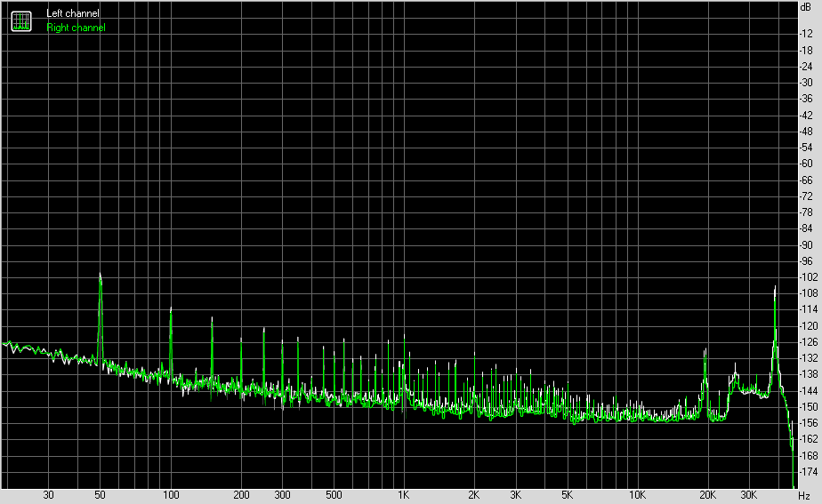822x504 pixels.
Task: Click the -144 dB axis value
Action: tap(808, 391)
